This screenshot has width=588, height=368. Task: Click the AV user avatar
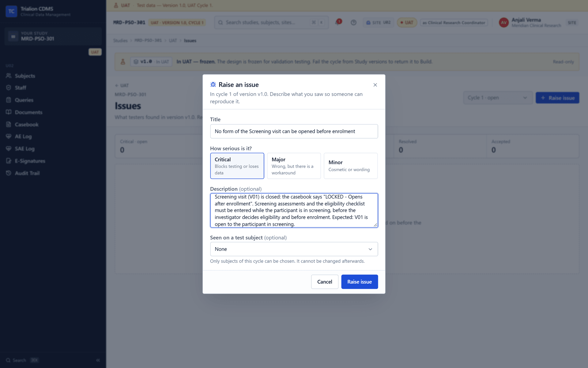(x=504, y=22)
